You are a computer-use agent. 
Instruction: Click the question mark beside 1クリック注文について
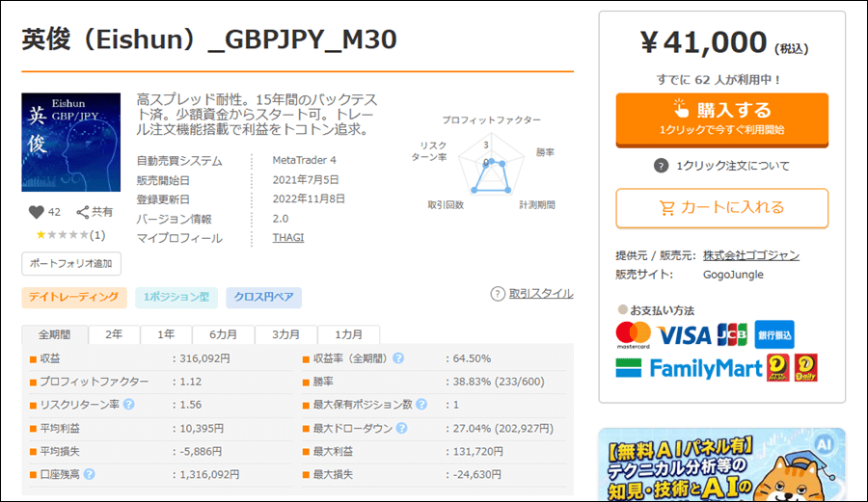coord(661,166)
